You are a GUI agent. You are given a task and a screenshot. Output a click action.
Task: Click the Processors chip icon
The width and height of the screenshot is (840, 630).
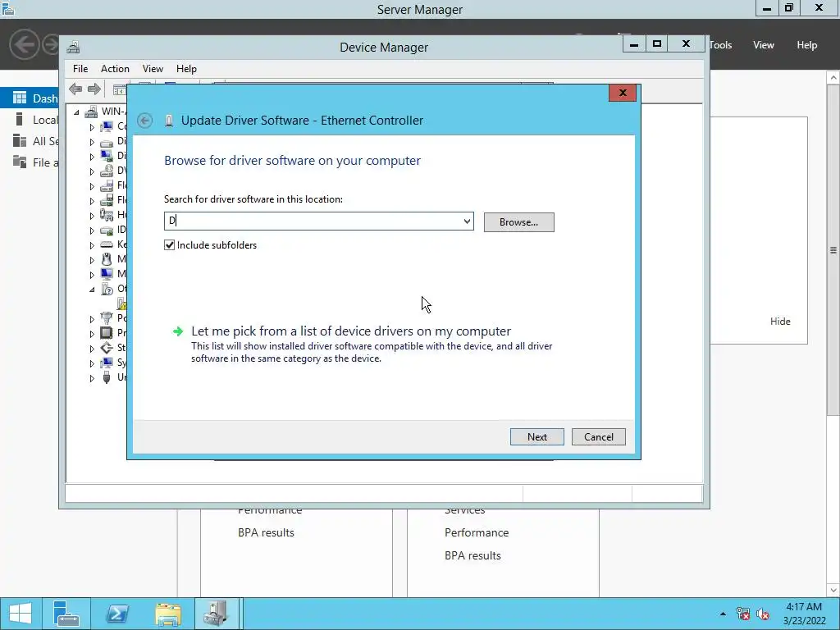tap(107, 333)
